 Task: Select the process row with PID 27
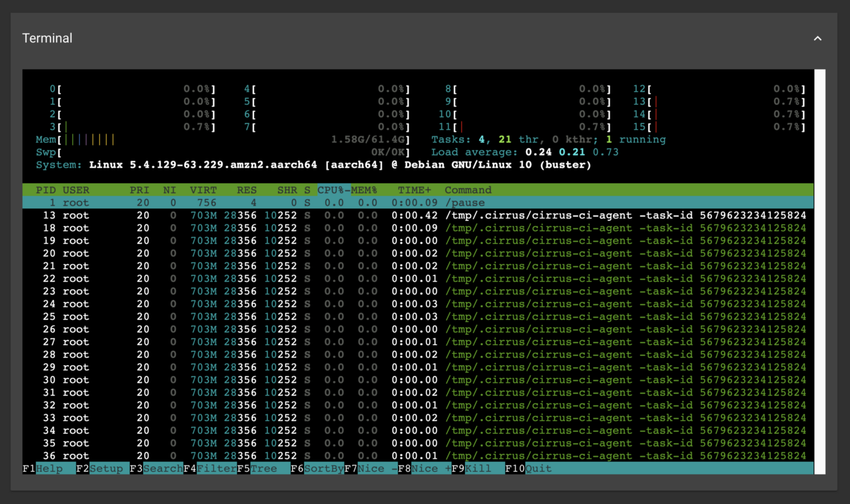(418, 342)
